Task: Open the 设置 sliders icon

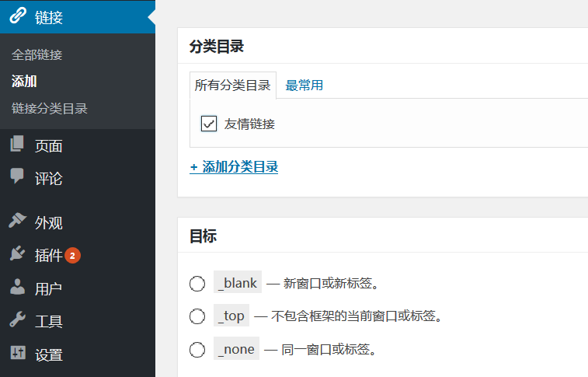Action: click(x=18, y=353)
